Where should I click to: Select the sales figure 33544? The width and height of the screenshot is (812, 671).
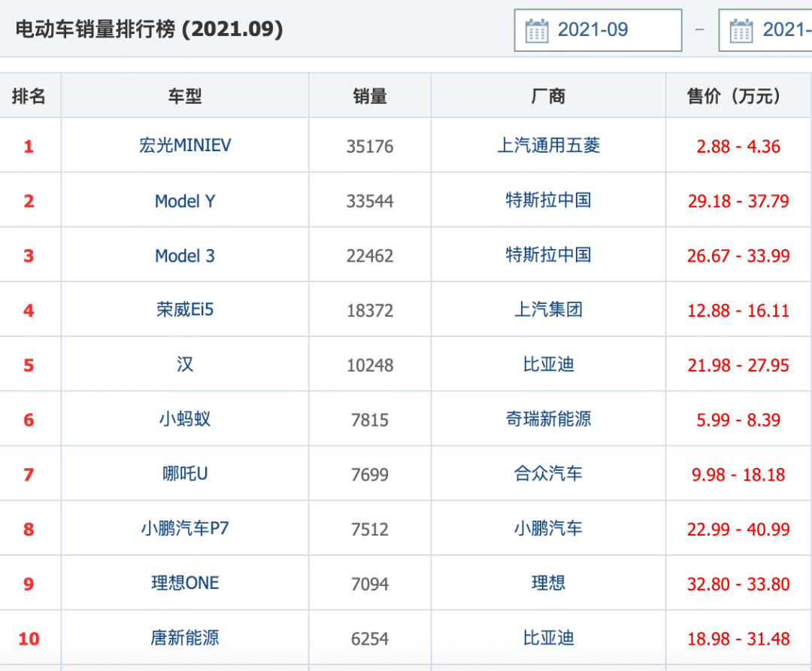coord(370,201)
